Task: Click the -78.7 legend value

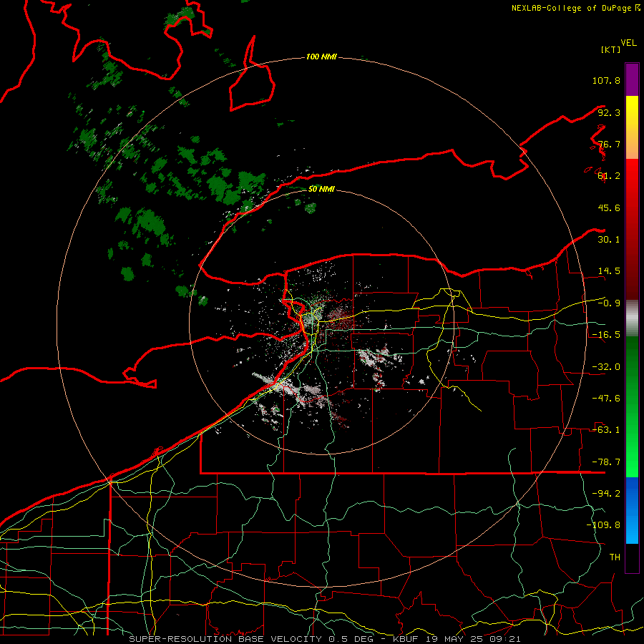Action: pos(606,462)
